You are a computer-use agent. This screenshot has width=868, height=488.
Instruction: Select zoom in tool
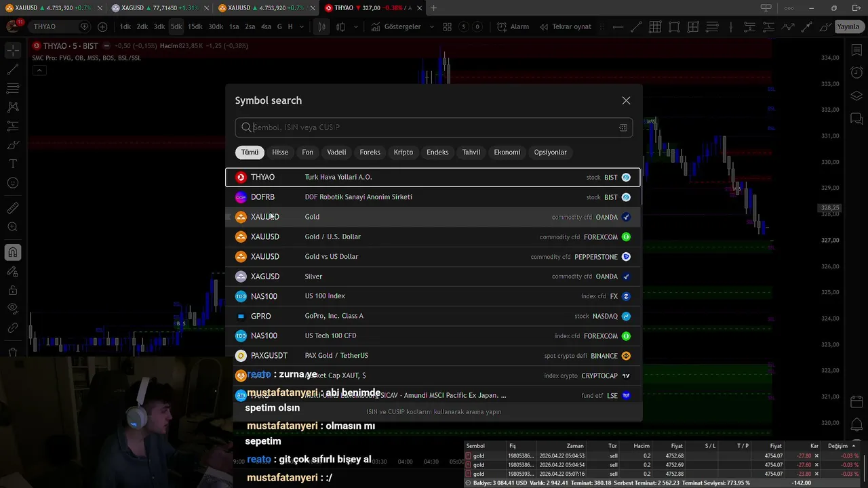pyautogui.click(x=13, y=227)
